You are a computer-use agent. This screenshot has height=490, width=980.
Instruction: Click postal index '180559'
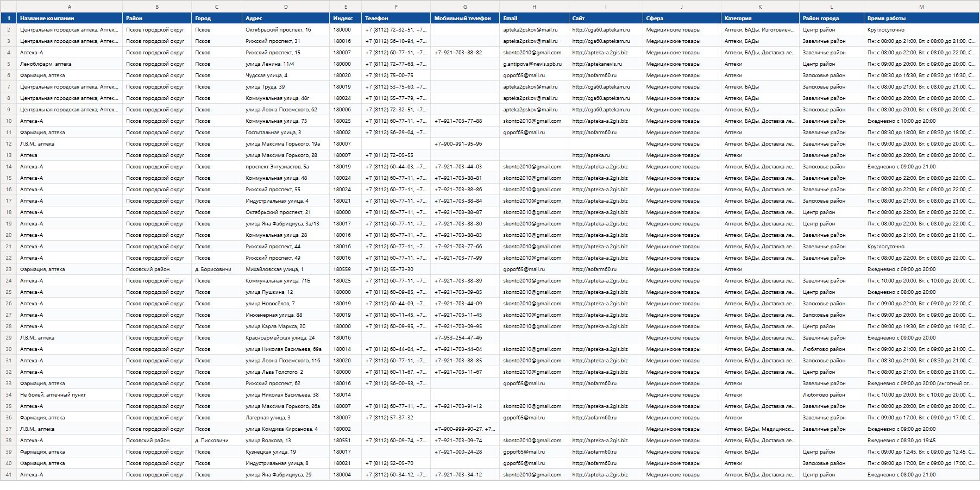coord(345,269)
